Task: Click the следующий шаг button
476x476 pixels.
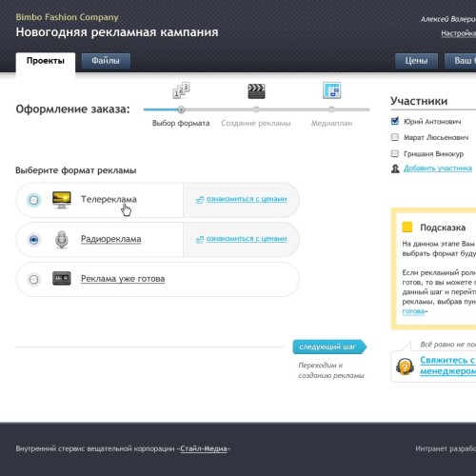Action: pyautogui.click(x=329, y=347)
